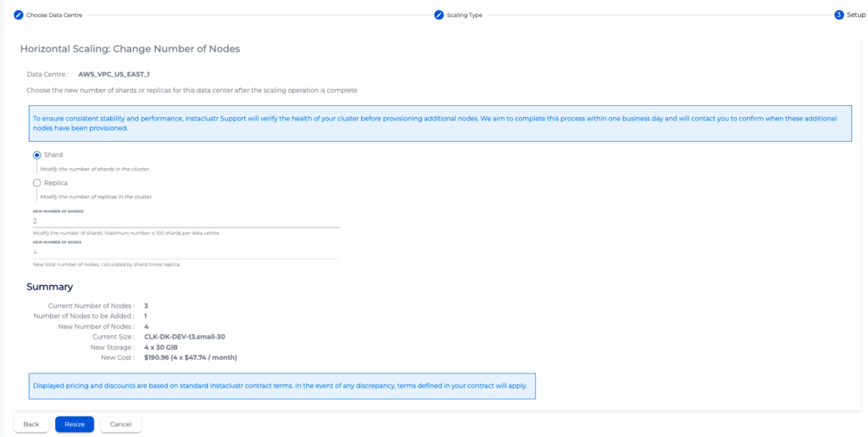Click the step 3 Setup circle icon
Viewport: 868px width, 437px height.
point(838,15)
